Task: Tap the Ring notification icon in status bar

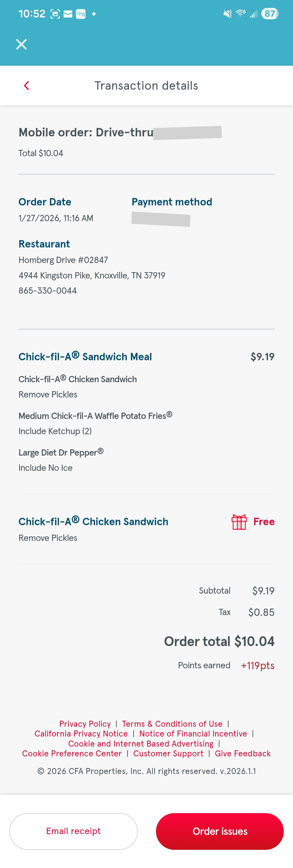Action: [80, 14]
